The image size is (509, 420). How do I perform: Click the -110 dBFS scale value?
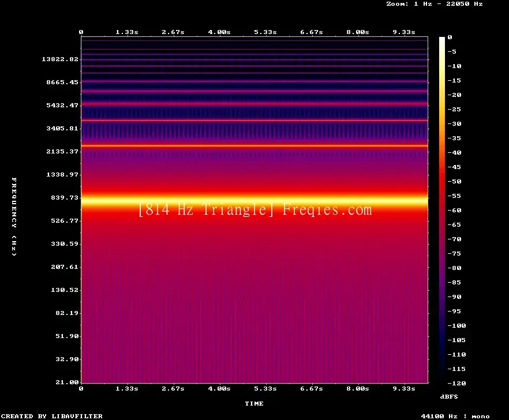click(x=456, y=354)
